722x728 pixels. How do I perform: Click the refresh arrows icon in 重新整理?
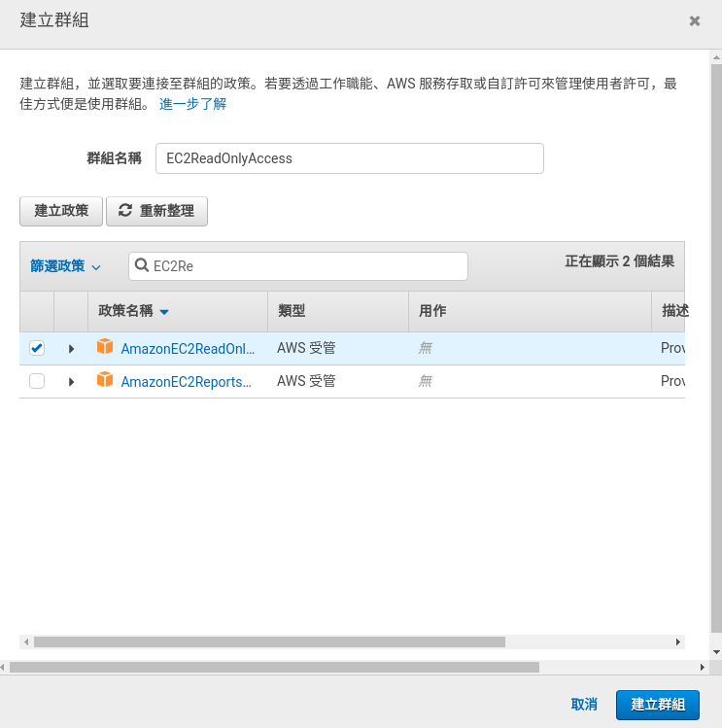tap(125, 210)
